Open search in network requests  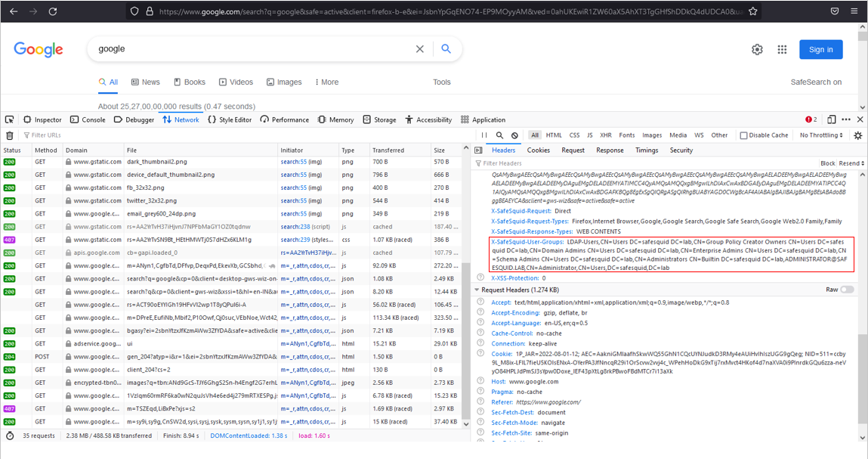(499, 135)
